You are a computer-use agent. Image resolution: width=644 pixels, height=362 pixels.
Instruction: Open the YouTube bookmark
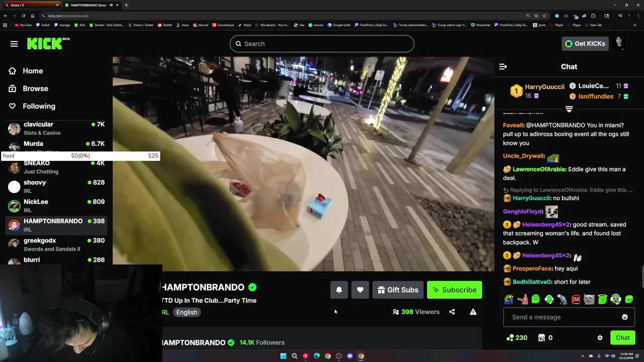pyautogui.click(x=23, y=25)
